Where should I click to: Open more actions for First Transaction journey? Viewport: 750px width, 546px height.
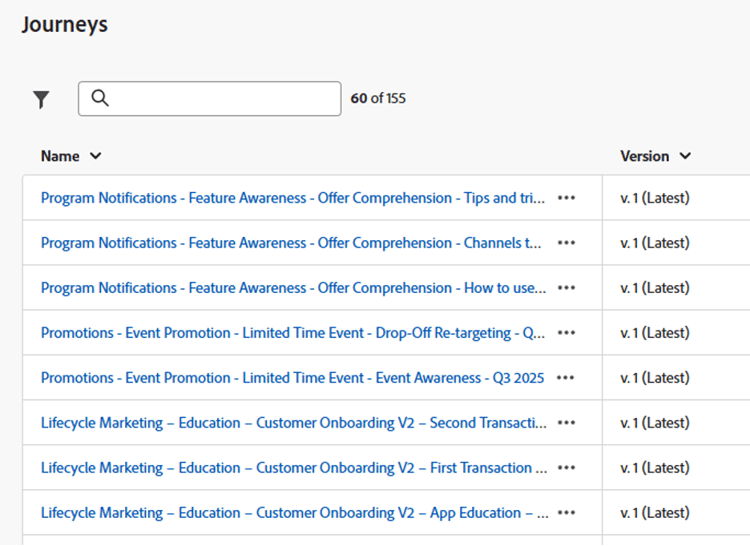point(567,468)
